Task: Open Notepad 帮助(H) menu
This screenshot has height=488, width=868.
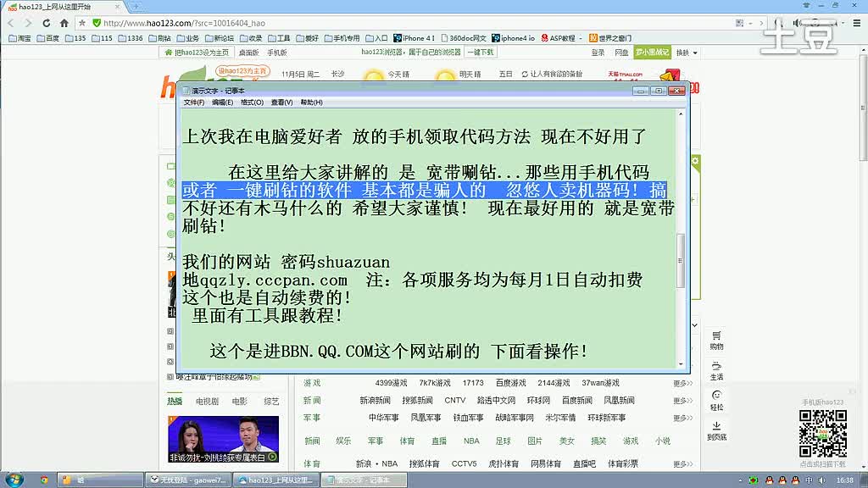Action: click(311, 103)
